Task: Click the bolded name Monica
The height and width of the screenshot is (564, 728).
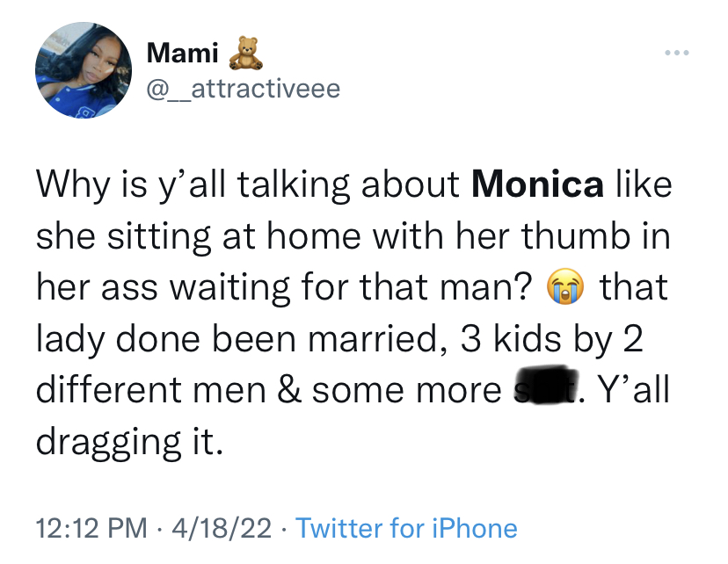Action: point(538,184)
